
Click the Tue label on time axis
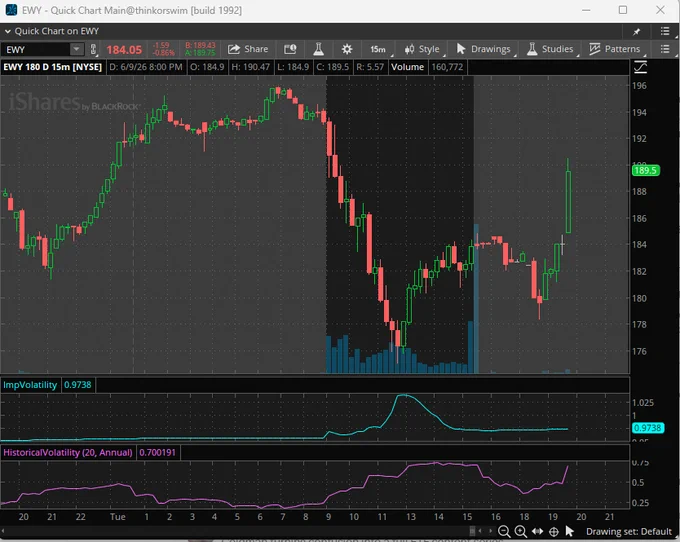(118, 517)
